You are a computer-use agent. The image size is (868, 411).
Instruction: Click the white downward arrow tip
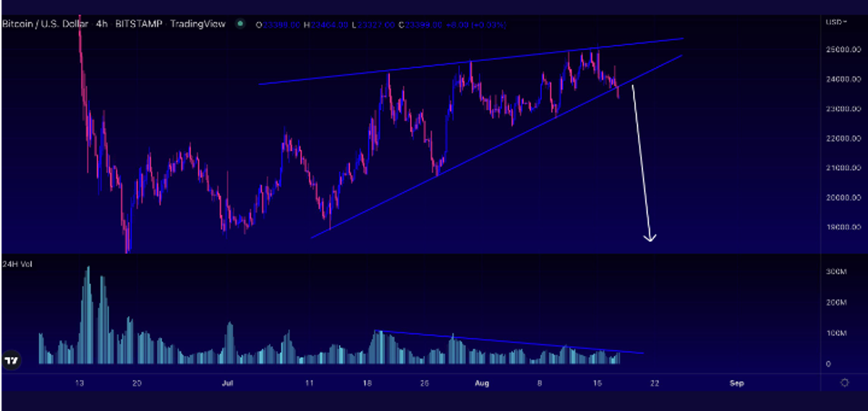click(650, 238)
